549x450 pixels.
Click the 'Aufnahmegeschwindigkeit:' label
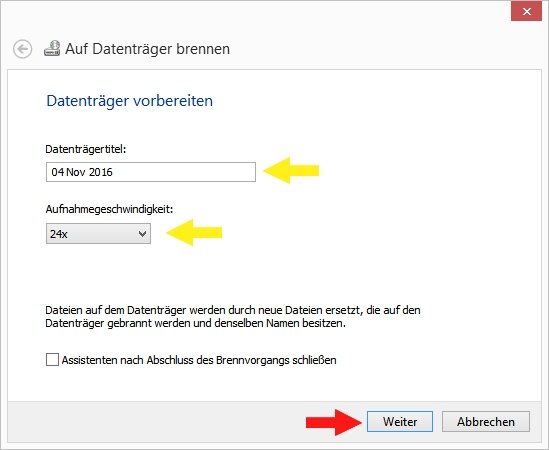click(109, 209)
